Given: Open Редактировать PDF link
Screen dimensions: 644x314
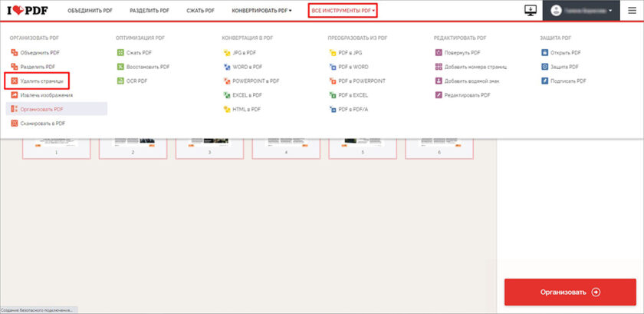Looking at the screenshot, I should tap(468, 95).
